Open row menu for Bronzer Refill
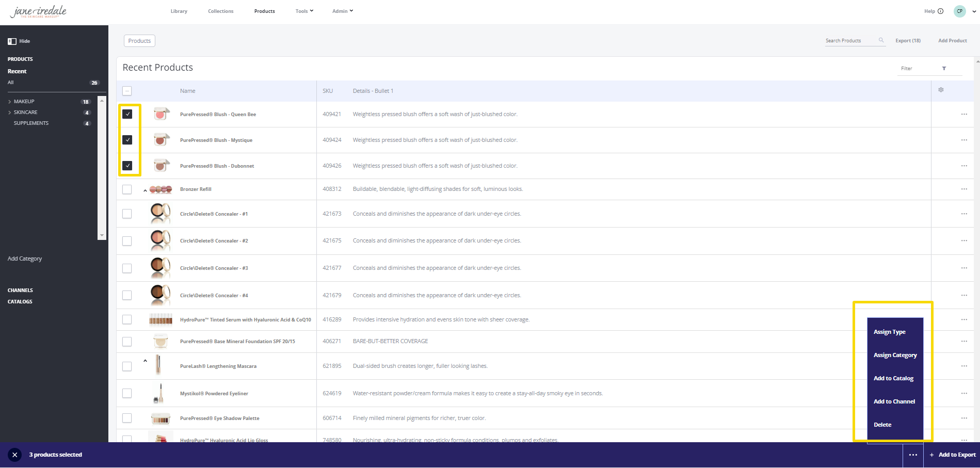The width and height of the screenshot is (980, 468). pyautogui.click(x=964, y=189)
